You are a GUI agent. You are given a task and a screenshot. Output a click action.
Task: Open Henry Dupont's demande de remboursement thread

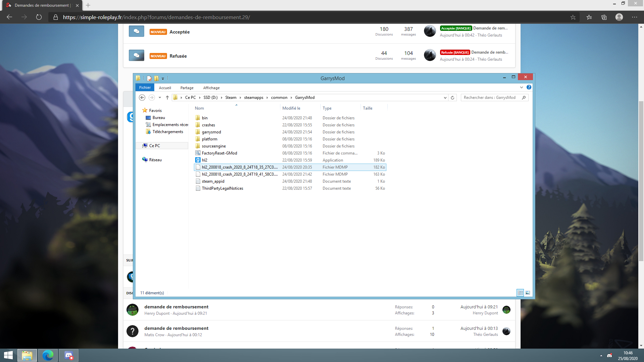tap(176, 307)
